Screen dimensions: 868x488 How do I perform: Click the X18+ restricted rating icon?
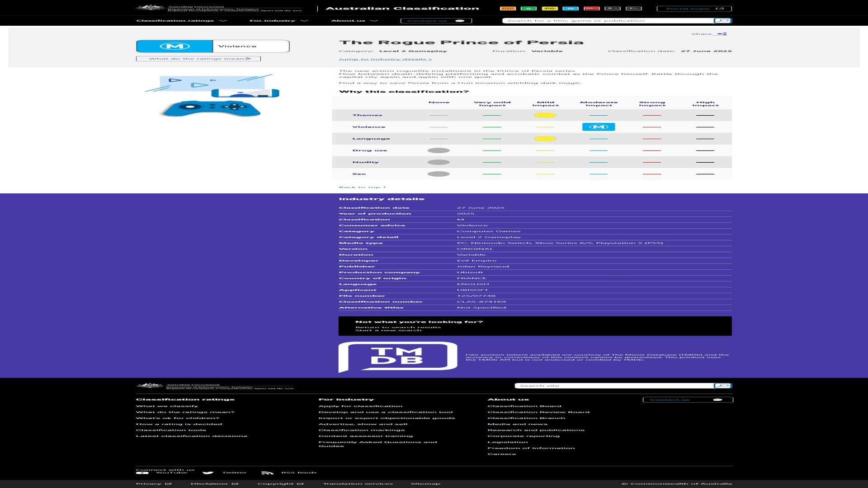[x=633, y=9]
